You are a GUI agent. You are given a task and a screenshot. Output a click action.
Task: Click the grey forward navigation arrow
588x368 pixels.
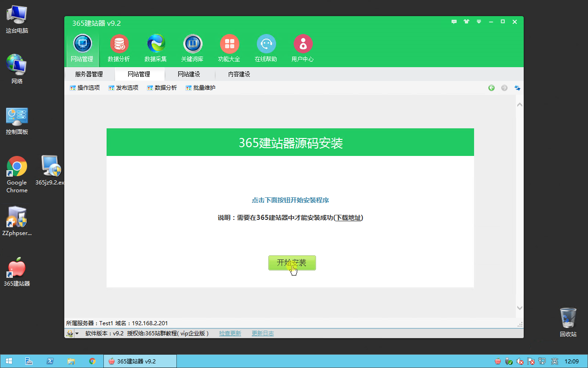[x=504, y=88]
